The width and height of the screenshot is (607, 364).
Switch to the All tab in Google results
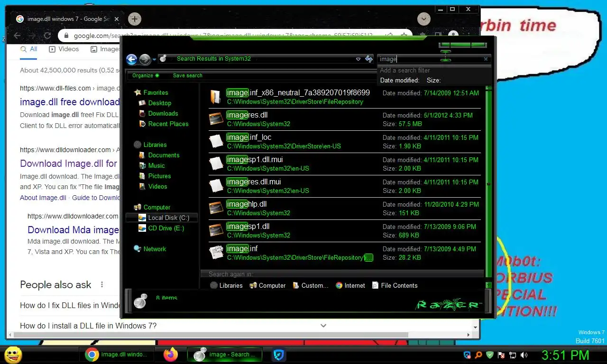[28, 49]
